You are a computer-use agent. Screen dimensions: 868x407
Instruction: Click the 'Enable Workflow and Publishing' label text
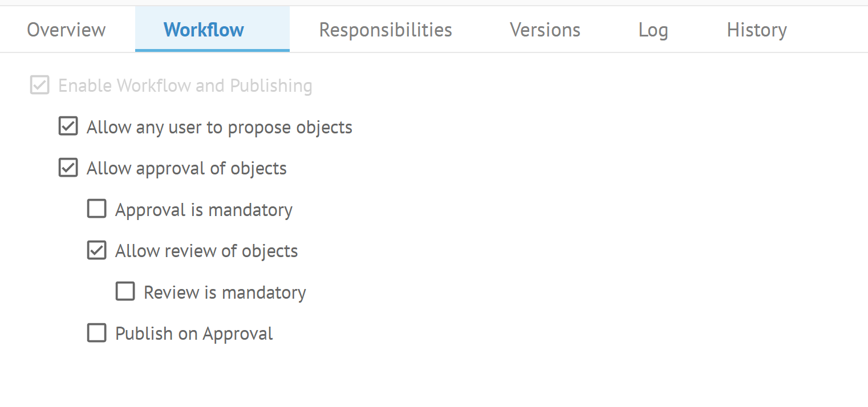point(185,86)
